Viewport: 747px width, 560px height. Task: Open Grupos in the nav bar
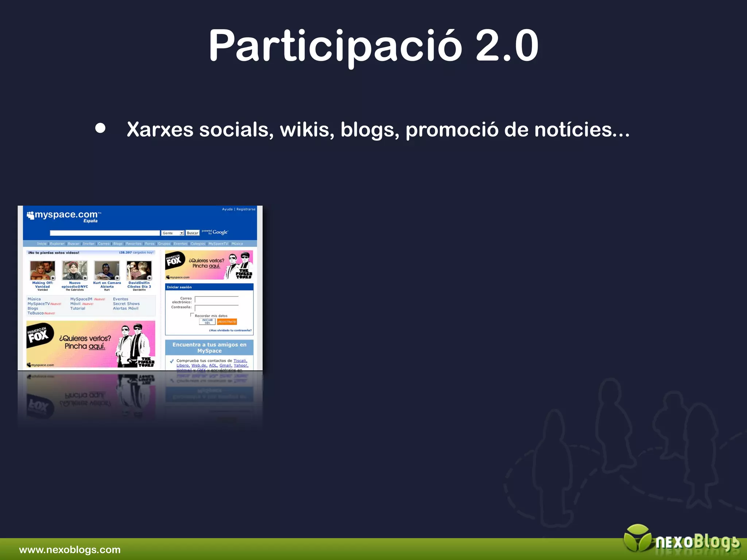point(164,244)
